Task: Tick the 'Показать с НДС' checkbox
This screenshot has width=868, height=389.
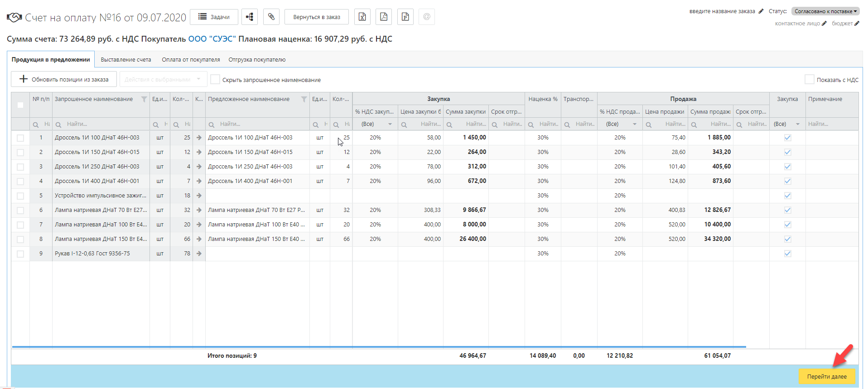Action: [809, 80]
